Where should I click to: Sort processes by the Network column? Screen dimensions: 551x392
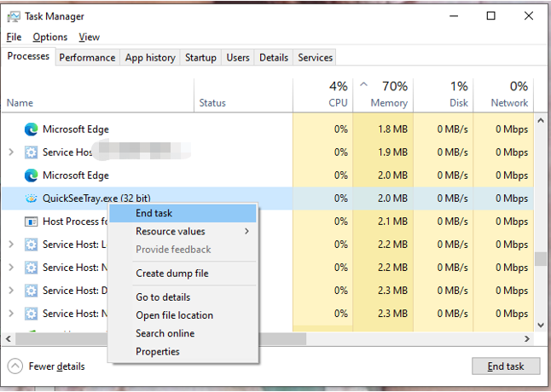pyautogui.click(x=503, y=95)
